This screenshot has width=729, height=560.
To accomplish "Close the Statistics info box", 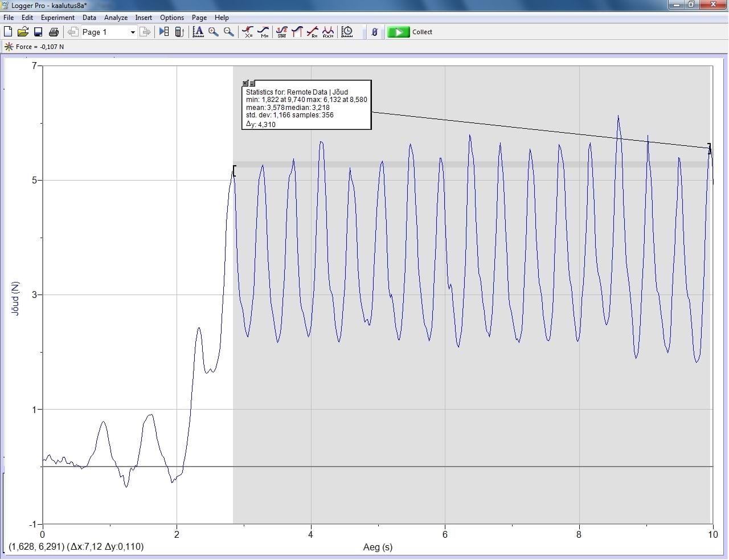I will pyautogui.click(x=245, y=83).
